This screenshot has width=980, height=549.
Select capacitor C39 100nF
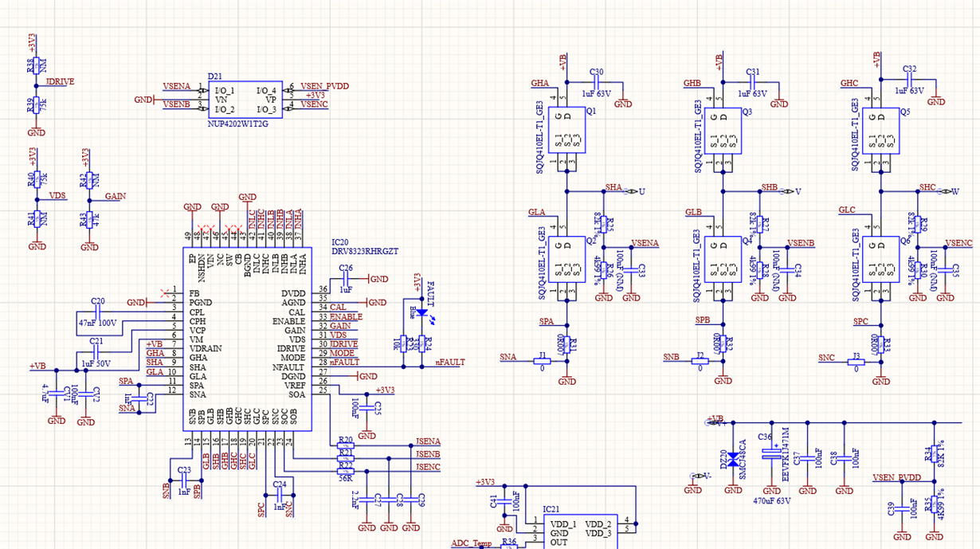tap(902, 509)
